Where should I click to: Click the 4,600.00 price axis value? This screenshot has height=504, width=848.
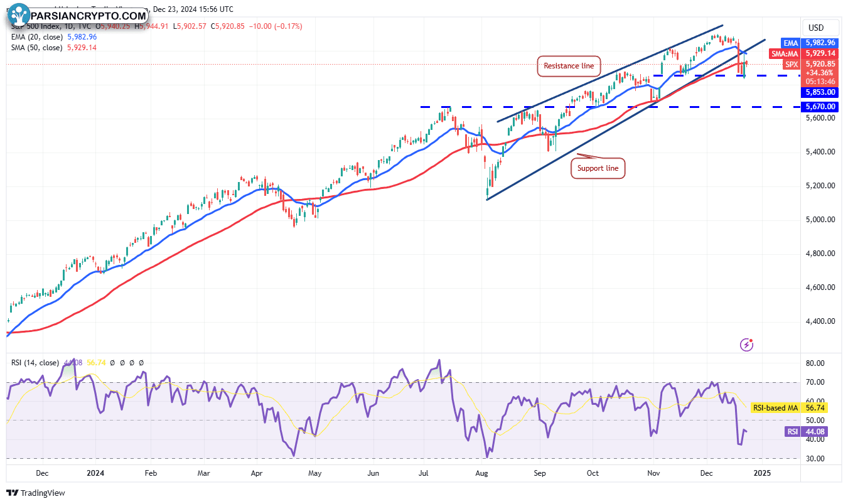(x=820, y=287)
